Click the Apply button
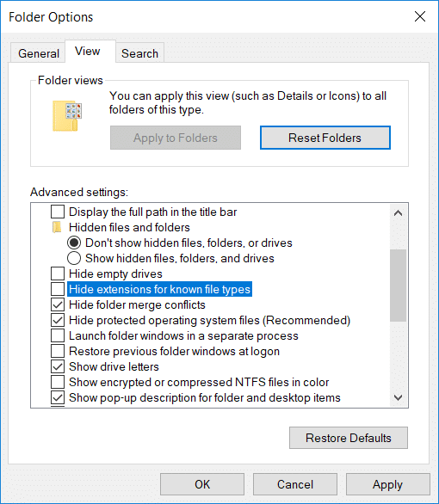Viewport: 439px width, 504px height. point(388,484)
